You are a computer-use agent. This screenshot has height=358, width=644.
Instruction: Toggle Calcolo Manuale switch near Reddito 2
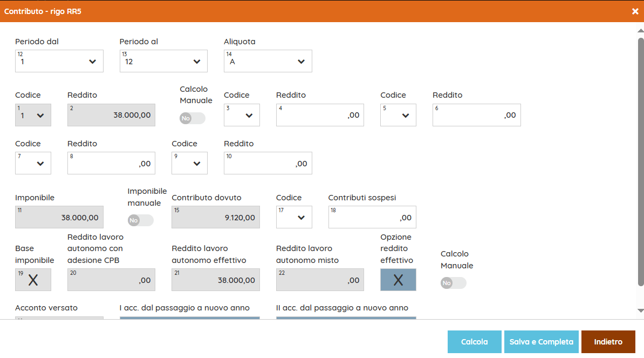[x=192, y=118]
